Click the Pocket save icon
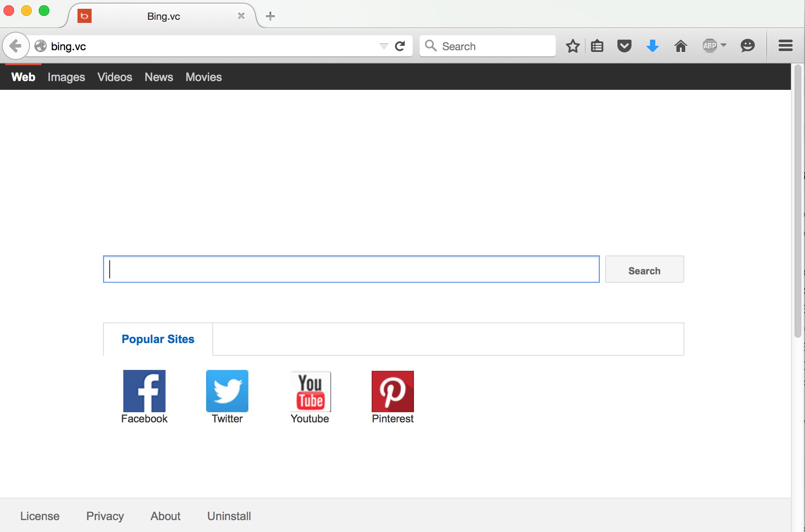This screenshot has height=532, width=805. point(624,46)
